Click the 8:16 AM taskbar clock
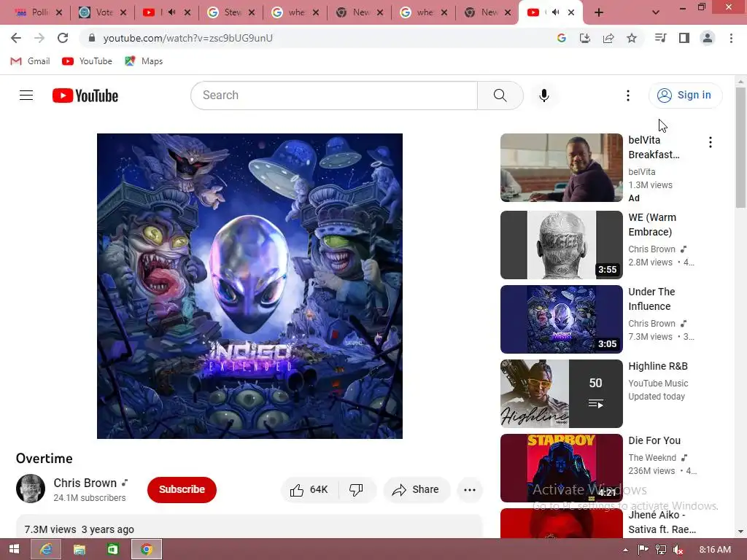Image resolution: width=747 pixels, height=560 pixels. point(715,550)
